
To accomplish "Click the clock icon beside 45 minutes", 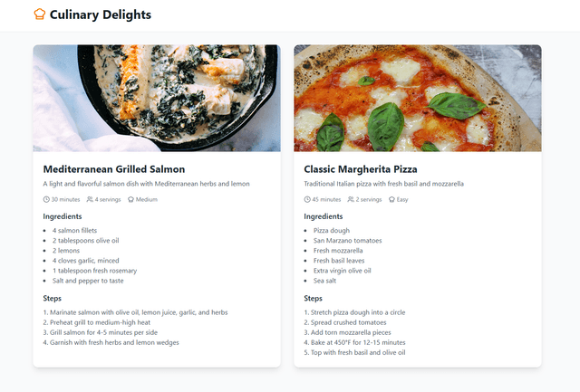I will 307,199.
